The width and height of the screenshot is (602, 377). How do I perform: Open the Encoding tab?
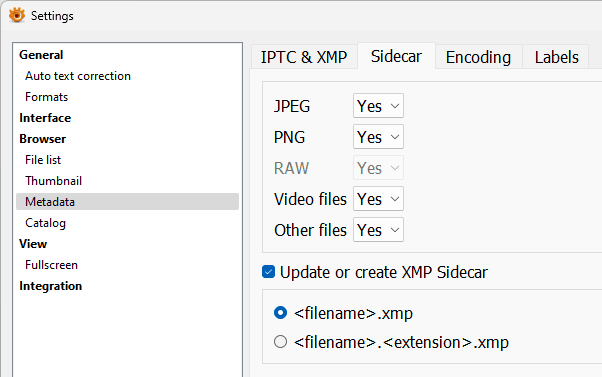coord(478,57)
